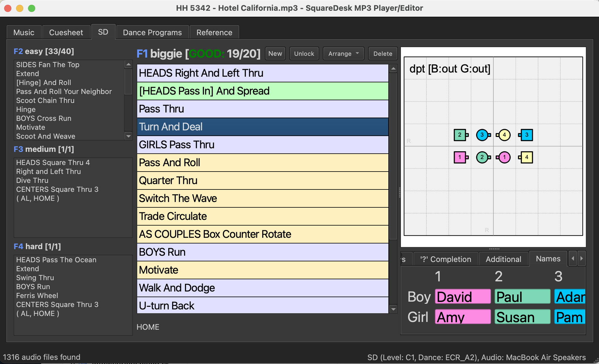Switch to the Music tab

pos(24,32)
